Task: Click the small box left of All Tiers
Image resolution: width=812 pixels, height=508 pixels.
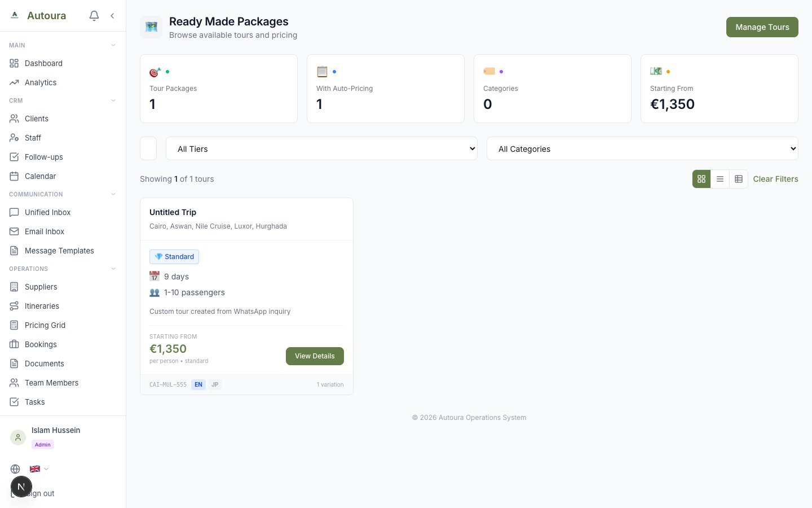Action: point(148,148)
